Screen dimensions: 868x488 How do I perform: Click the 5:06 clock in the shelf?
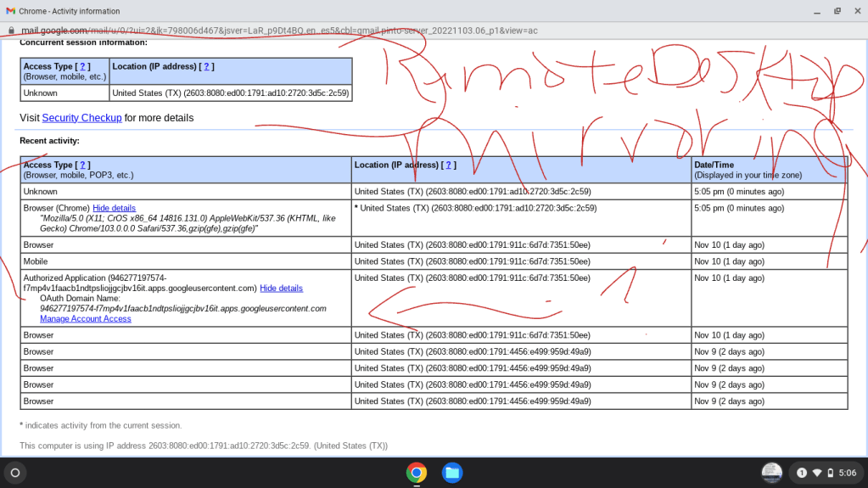pos(848,473)
